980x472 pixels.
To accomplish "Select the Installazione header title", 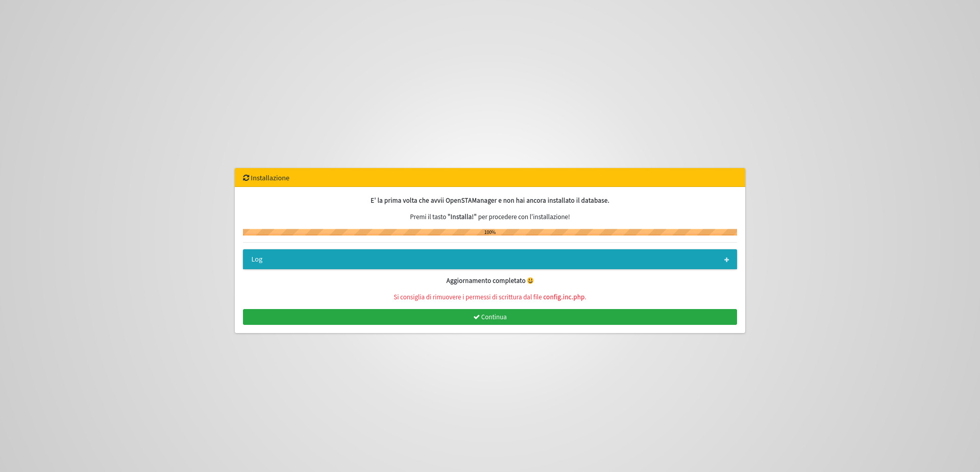I will 270,178.
